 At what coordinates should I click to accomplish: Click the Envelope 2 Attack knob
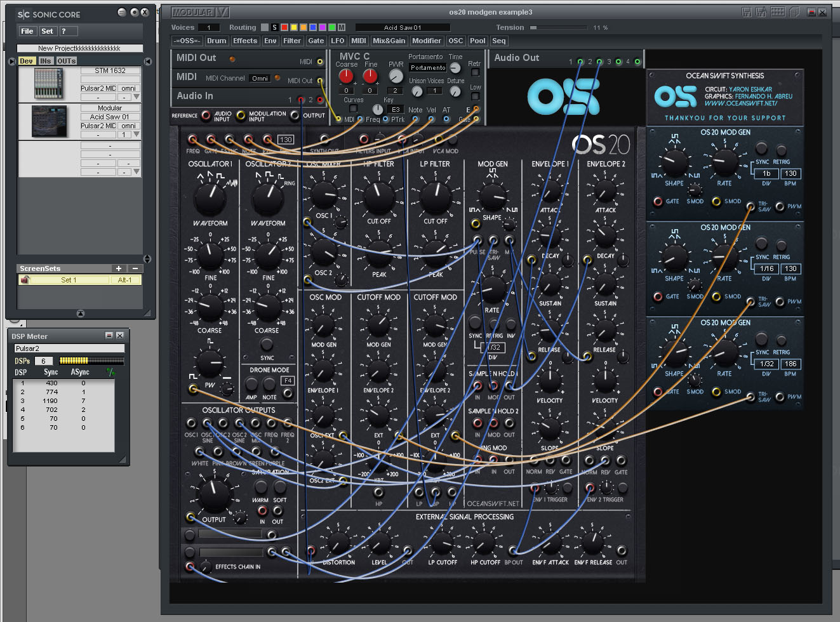tap(605, 191)
